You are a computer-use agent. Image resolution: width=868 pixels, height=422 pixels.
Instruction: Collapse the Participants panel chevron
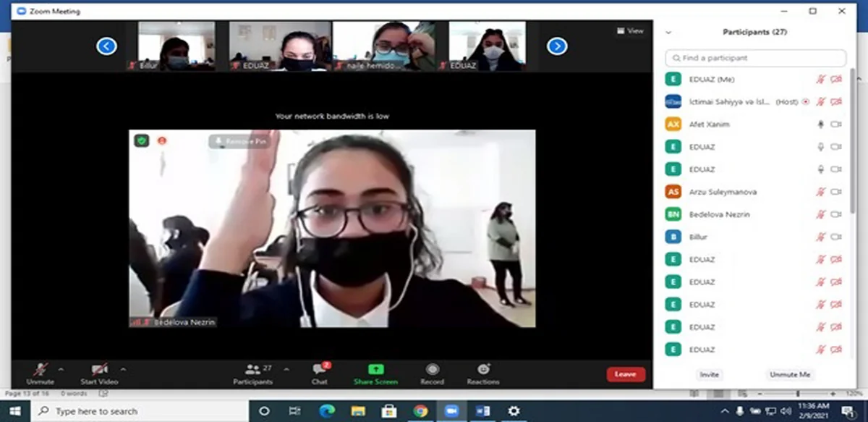668,33
